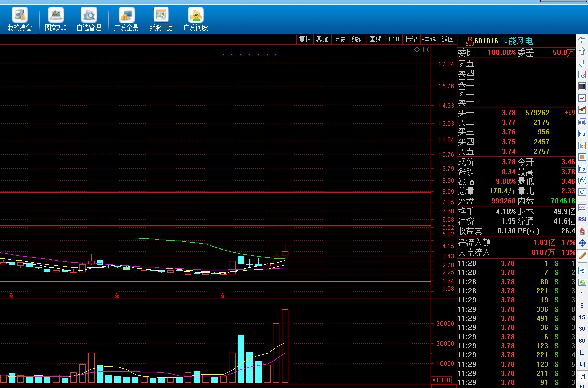Click third red S marker under chart
This screenshot has width=588, height=388.
click(x=223, y=296)
